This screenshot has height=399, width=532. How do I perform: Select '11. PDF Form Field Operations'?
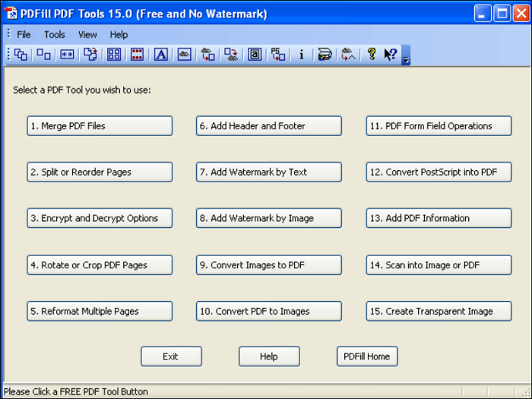click(x=439, y=126)
